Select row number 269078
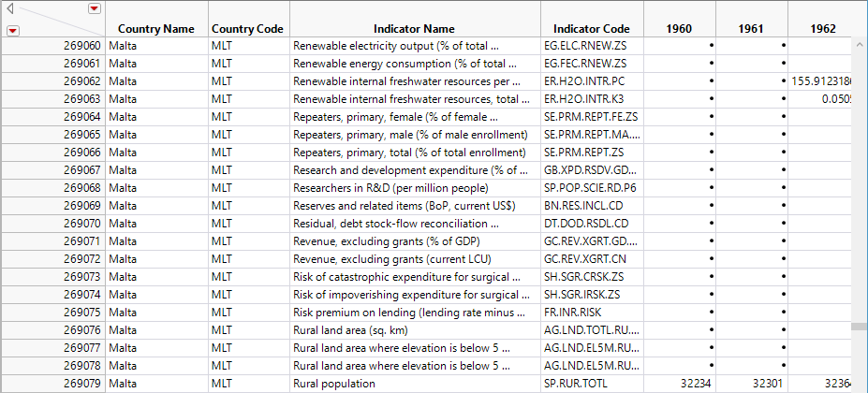868x393 pixels. (52, 365)
